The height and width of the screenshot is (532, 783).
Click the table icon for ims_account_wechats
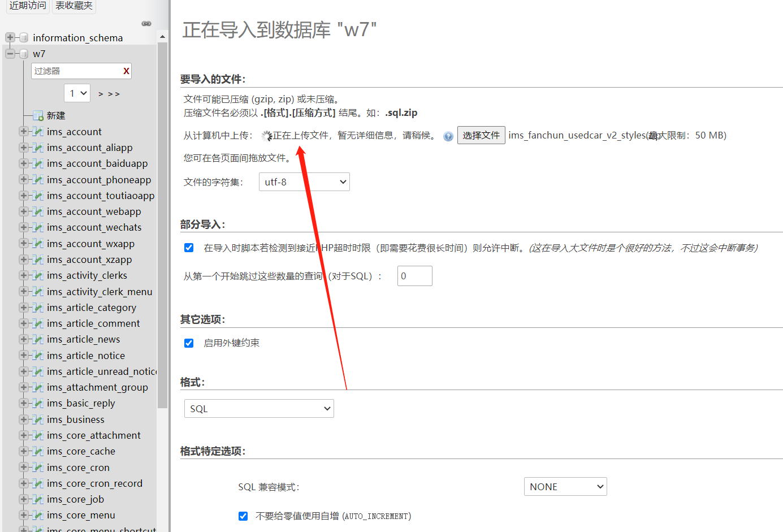point(38,227)
